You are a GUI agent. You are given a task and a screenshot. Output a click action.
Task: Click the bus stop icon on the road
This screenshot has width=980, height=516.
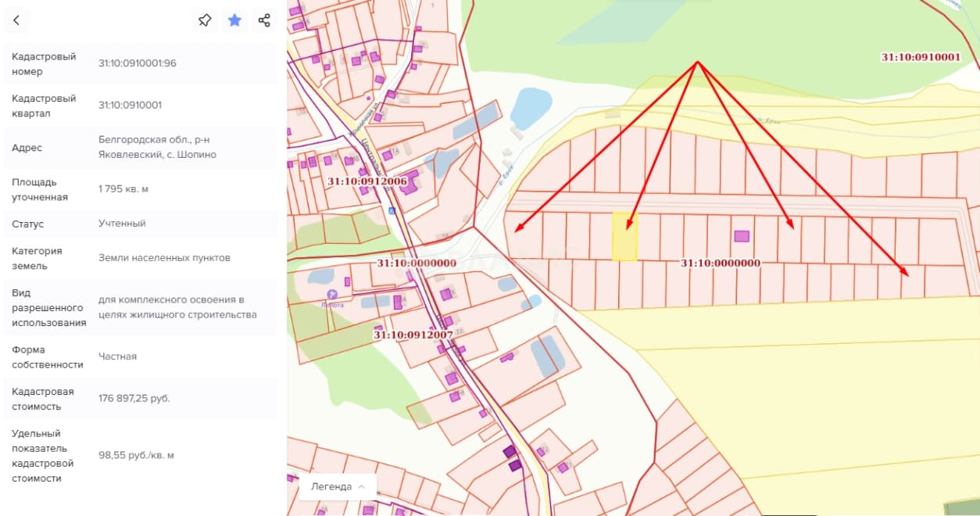[x=391, y=211]
